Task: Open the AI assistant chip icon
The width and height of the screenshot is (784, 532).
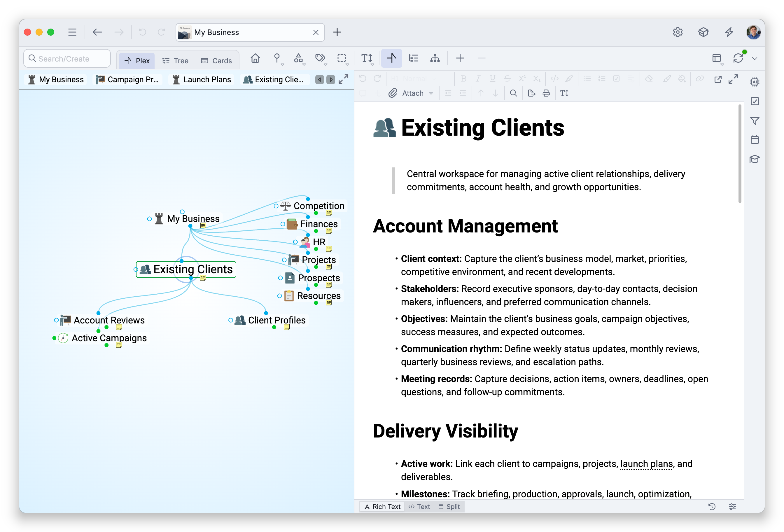Action: coord(755,82)
